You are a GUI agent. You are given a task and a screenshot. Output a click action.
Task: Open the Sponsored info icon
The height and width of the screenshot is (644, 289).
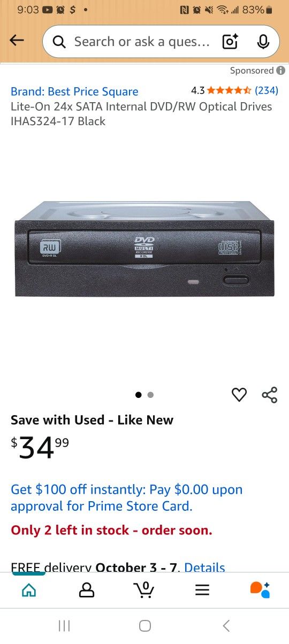(281, 71)
